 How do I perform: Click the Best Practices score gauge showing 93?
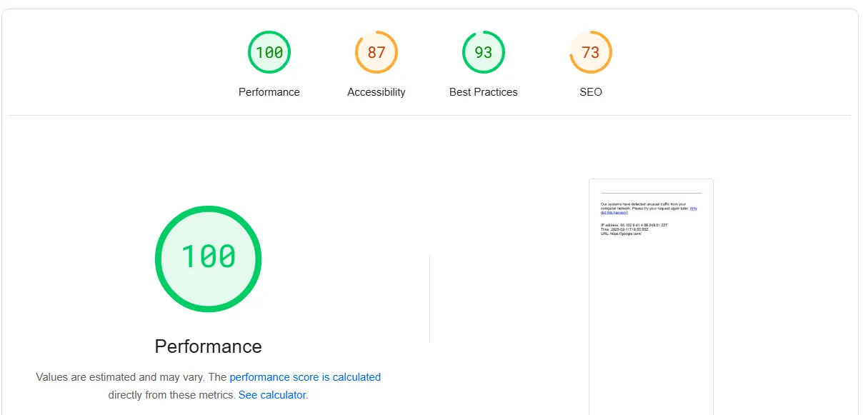point(484,52)
